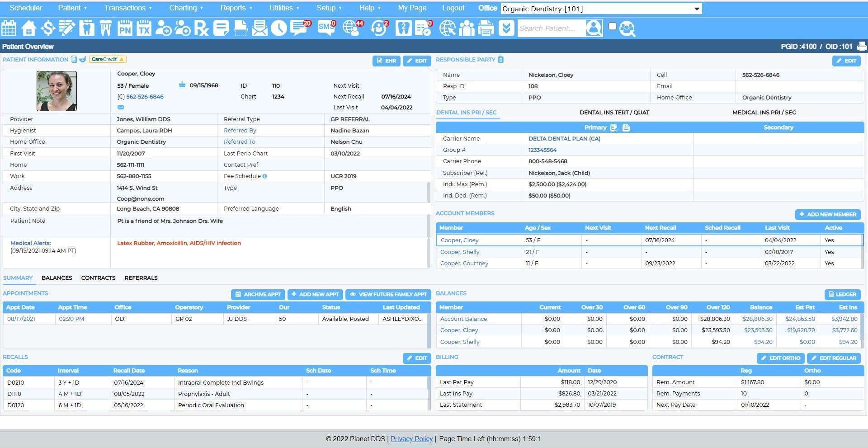The height and width of the screenshot is (447, 868).
Task: Click the ledger dollar sign icon
Action: (47, 28)
